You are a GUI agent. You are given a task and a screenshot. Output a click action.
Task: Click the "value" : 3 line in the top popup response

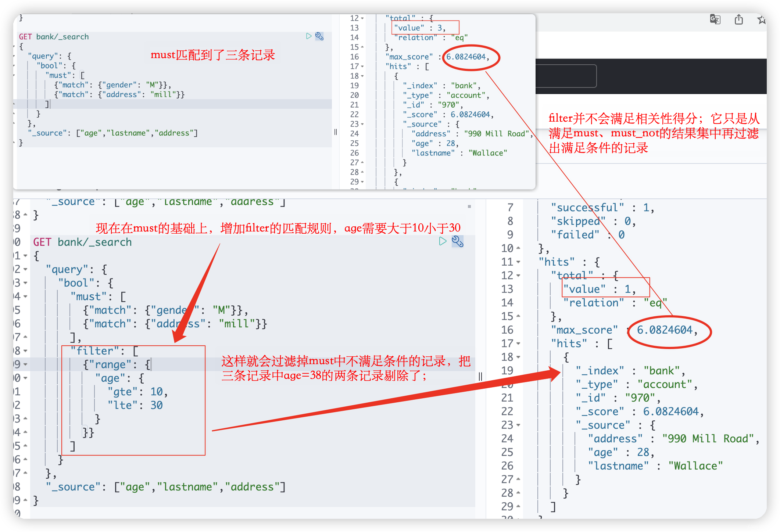click(x=420, y=28)
